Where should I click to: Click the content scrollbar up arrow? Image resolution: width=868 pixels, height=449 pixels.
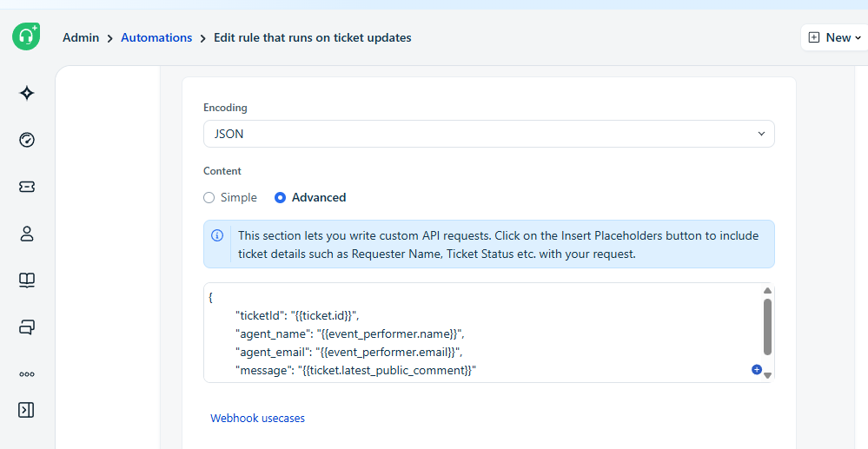pos(767,291)
